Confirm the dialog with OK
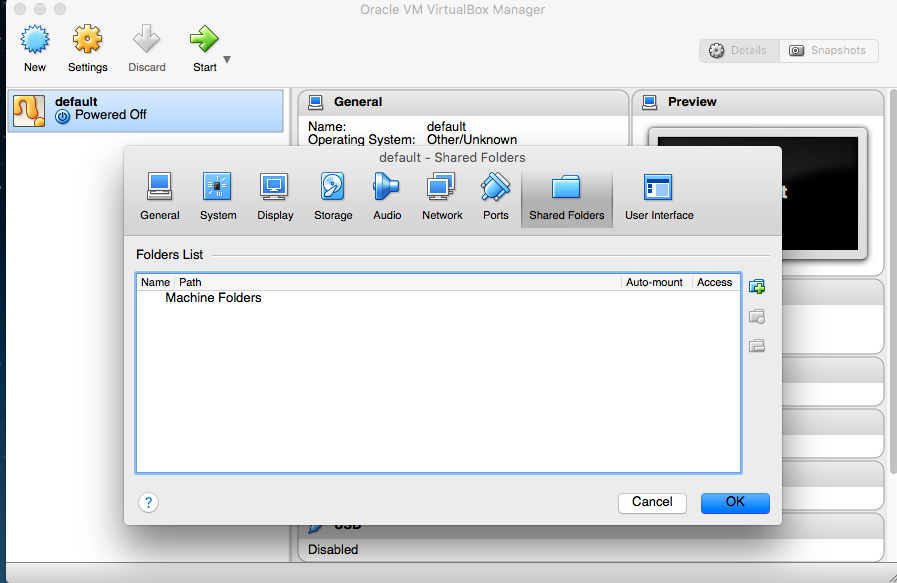The width and height of the screenshot is (897, 583). pyautogui.click(x=735, y=502)
